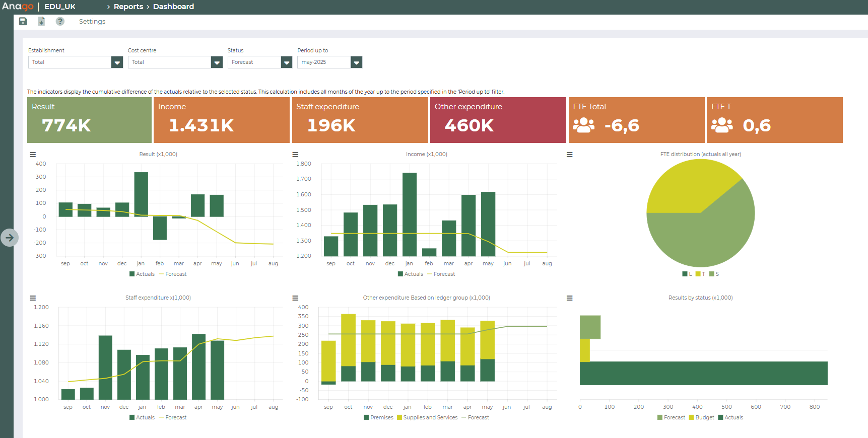Click the save disk icon
The image size is (868, 438).
[23, 21]
